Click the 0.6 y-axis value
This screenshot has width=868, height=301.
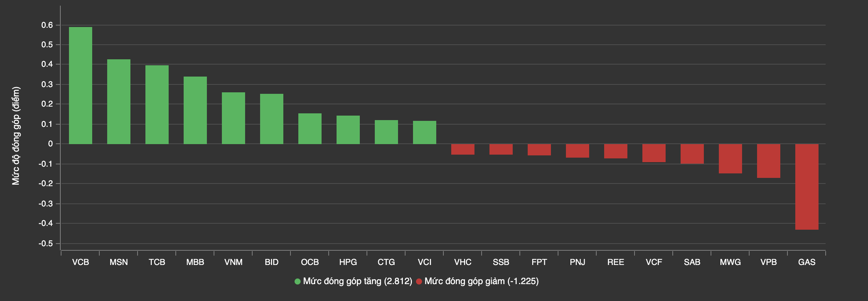[48, 25]
